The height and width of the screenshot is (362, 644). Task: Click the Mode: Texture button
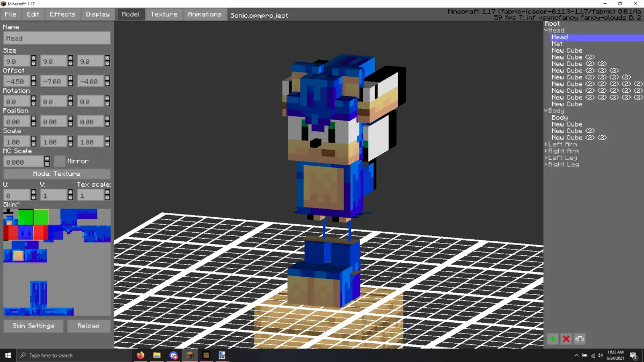click(57, 174)
